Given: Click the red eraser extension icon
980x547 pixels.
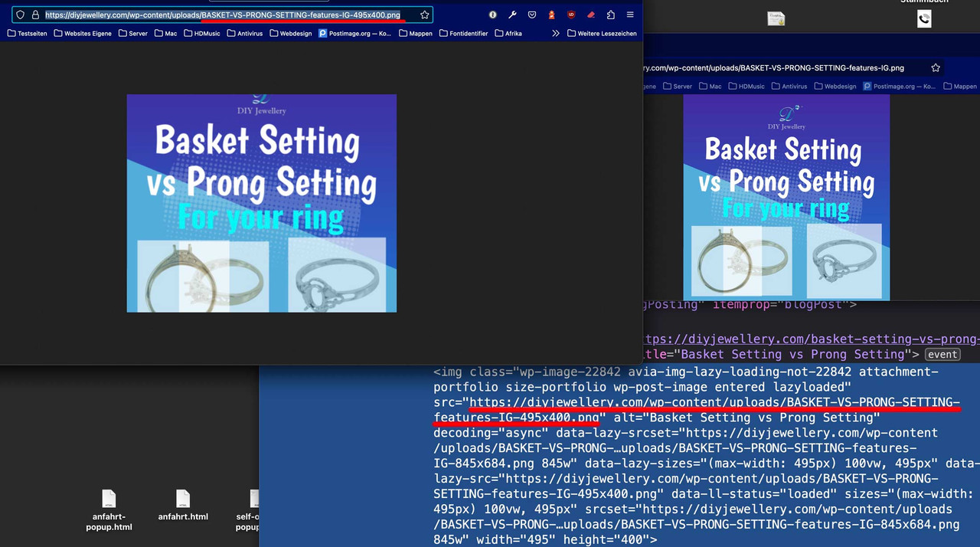Looking at the screenshot, I should tap(590, 15).
